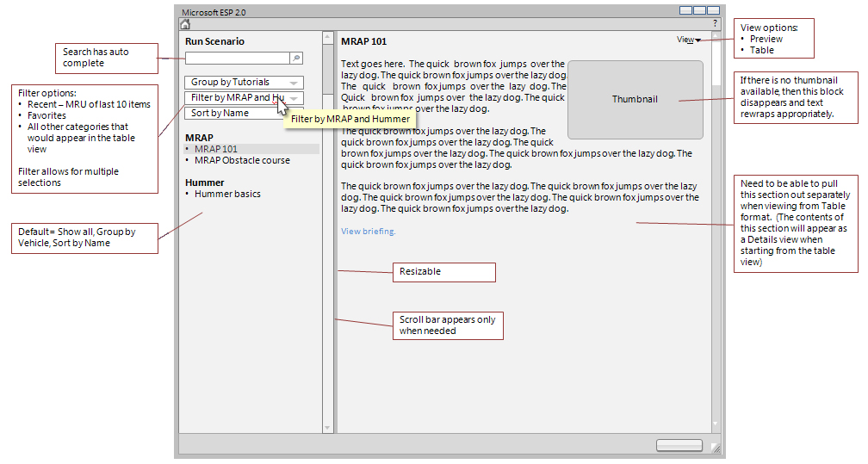The height and width of the screenshot is (464, 868).
Task: Close the Microsoft ESP 2.0 window
Action: 713,10
